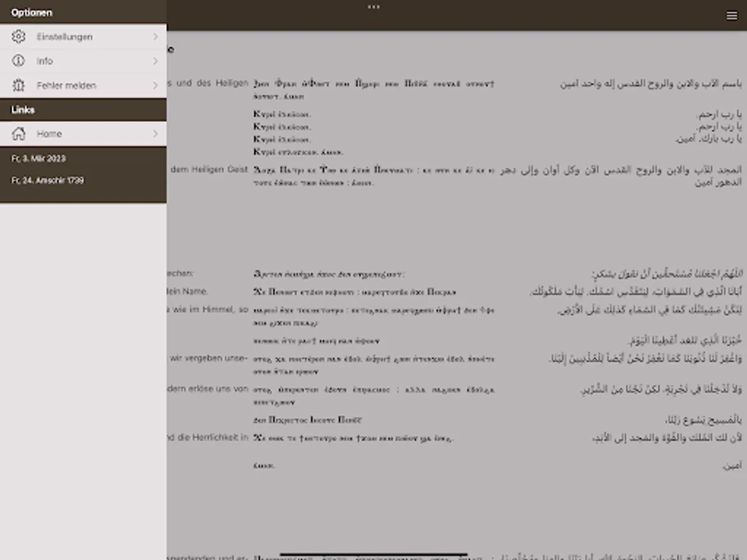747x560 pixels.
Task: Open Einstellungen menu entry
Action: pyautogui.click(x=83, y=37)
